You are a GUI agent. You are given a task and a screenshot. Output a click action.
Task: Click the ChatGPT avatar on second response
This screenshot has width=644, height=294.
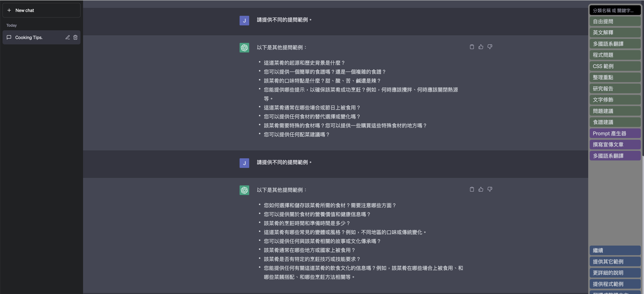(x=244, y=190)
